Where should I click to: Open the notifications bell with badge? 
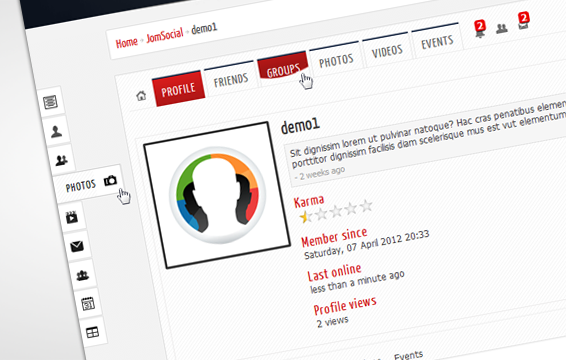[x=480, y=30]
